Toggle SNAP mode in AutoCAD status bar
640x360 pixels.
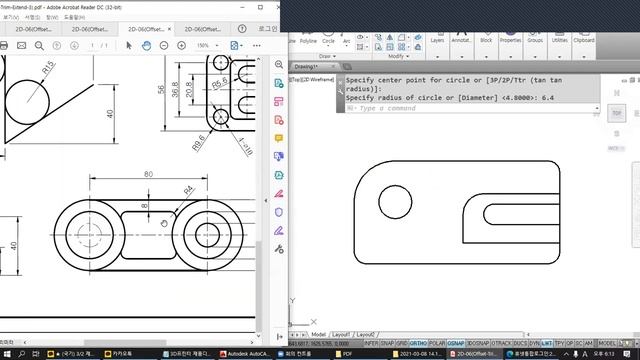click(x=387, y=343)
